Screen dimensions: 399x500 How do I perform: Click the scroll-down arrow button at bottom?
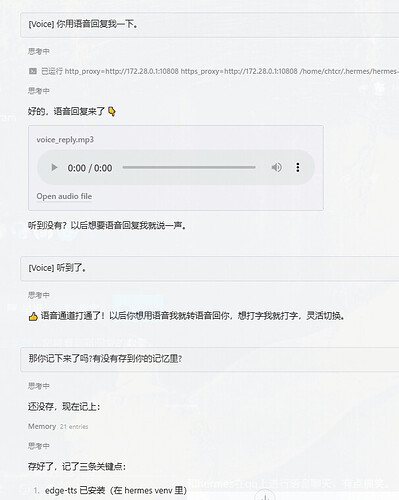pos(265,497)
